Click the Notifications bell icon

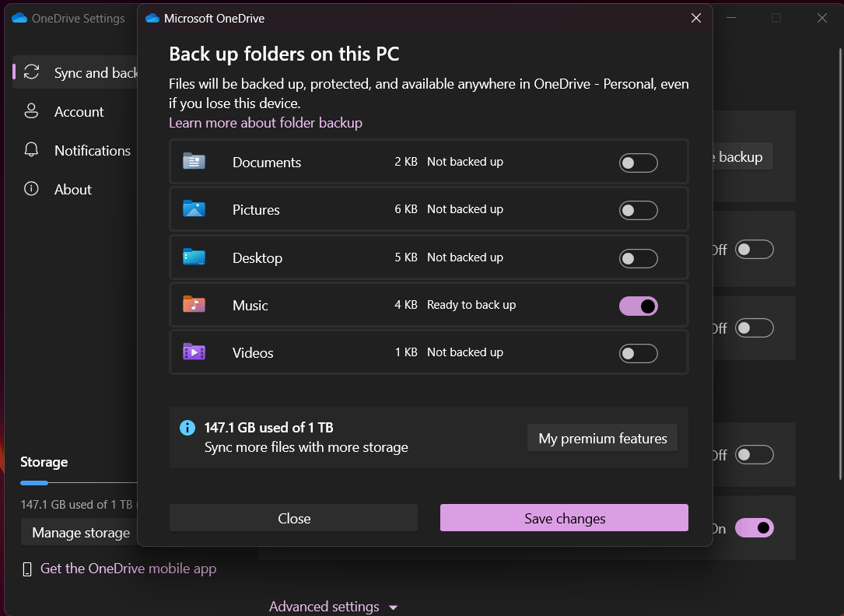31,149
